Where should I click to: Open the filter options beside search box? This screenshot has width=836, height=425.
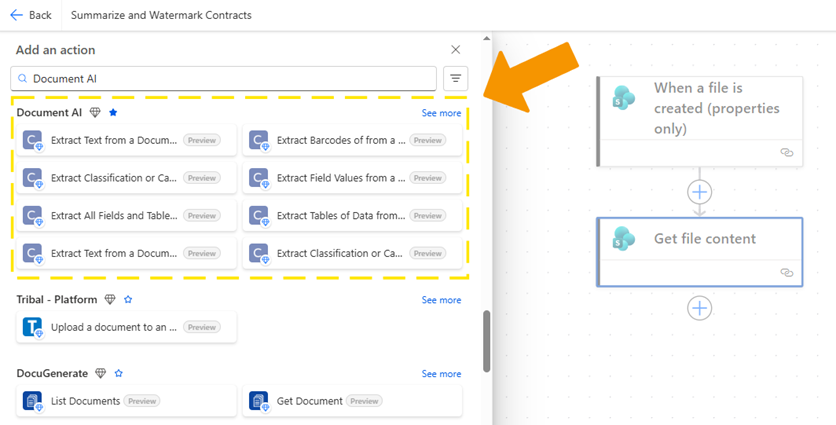(455, 78)
